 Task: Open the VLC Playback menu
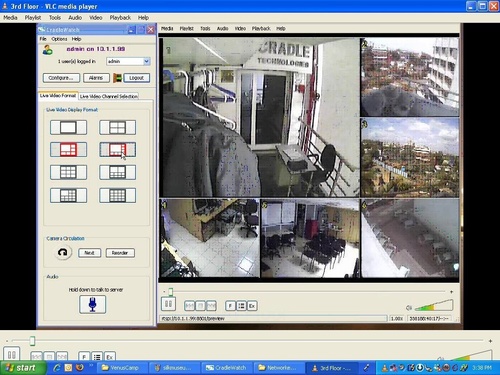[x=120, y=18]
